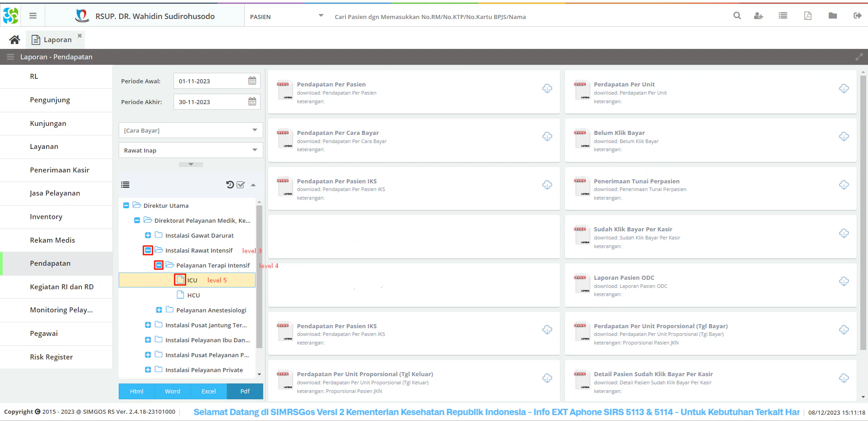Viewport: 868px width, 421px height.
Task: Download Sudah Klik Bayar Per Kasir report
Action: 844,233
